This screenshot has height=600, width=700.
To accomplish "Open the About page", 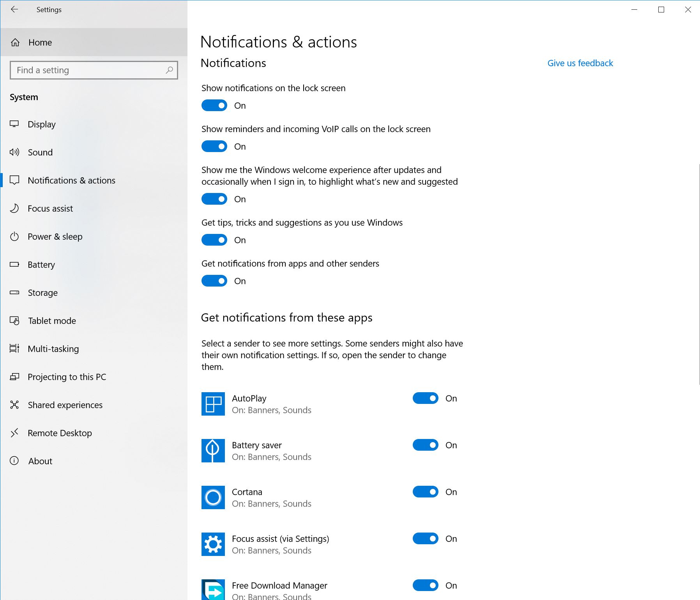I will (94, 461).
